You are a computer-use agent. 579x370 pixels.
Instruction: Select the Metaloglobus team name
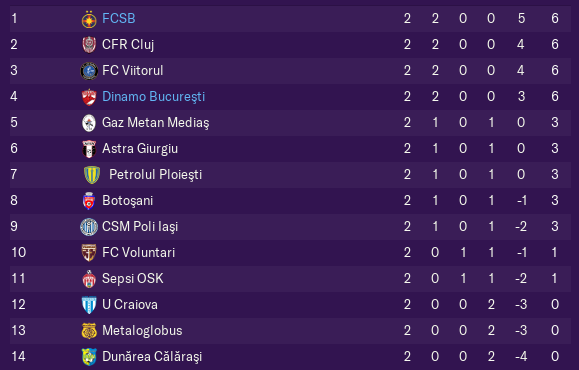(x=142, y=330)
